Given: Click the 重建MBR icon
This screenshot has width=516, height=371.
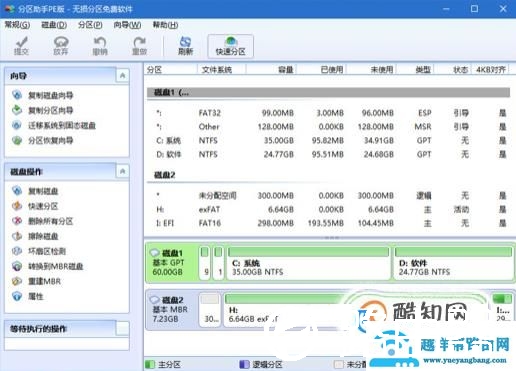Looking at the screenshot, I should [17, 281].
